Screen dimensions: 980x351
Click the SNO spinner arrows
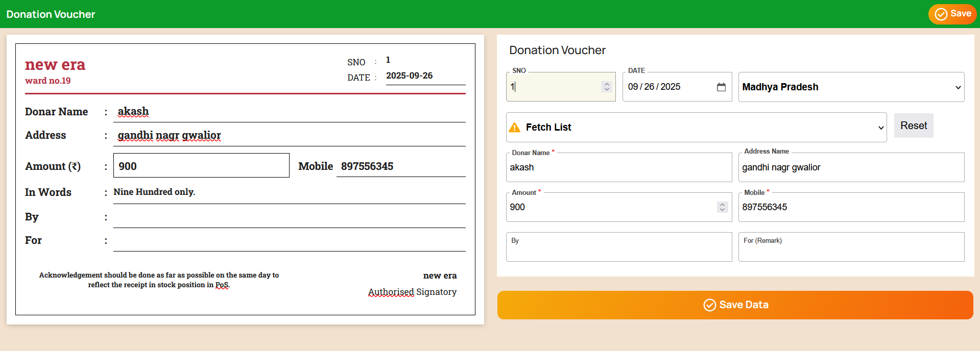click(x=607, y=87)
